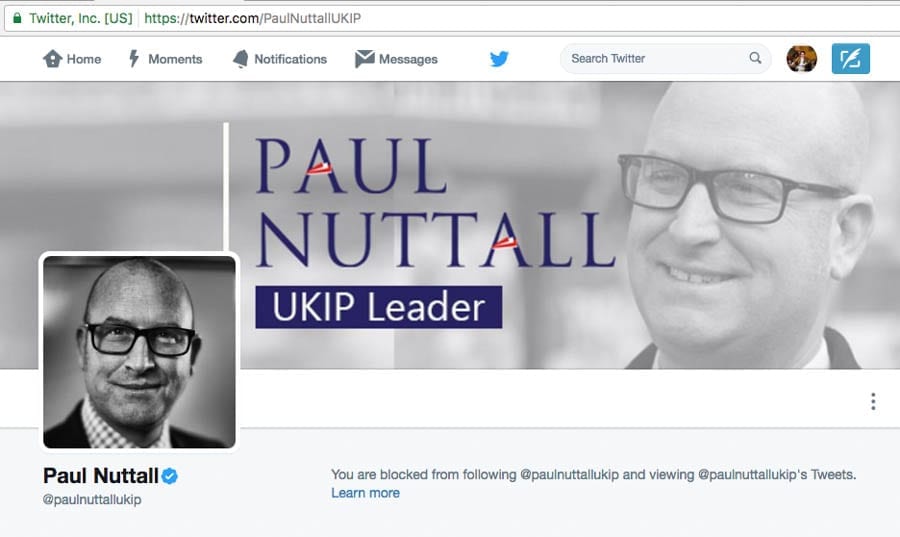Click the blue verified badge
The image size is (900, 537).
pyautogui.click(x=170, y=476)
